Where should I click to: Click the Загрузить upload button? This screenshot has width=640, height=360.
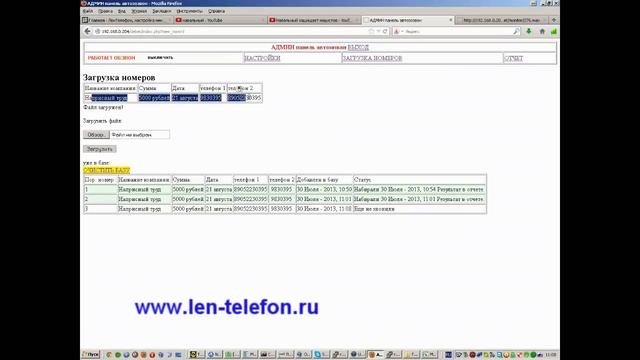[100, 149]
